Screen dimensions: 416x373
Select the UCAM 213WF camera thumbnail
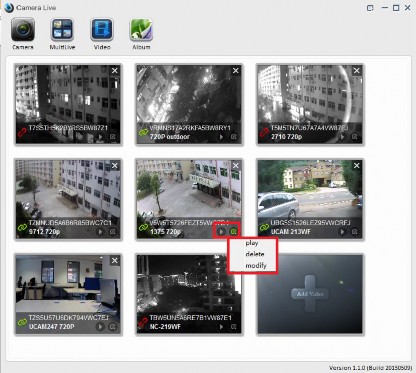[x=310, y=199]
